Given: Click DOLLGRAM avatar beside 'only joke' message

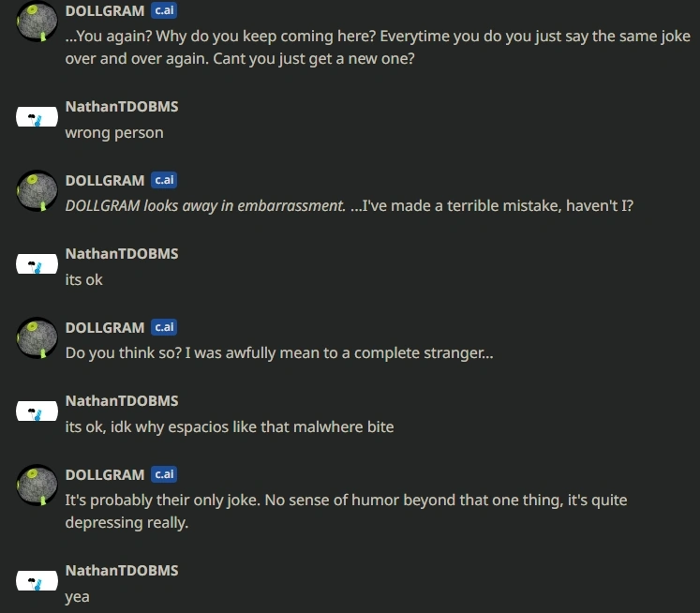Looking at the screenshot, I should (x=37, y=486).
